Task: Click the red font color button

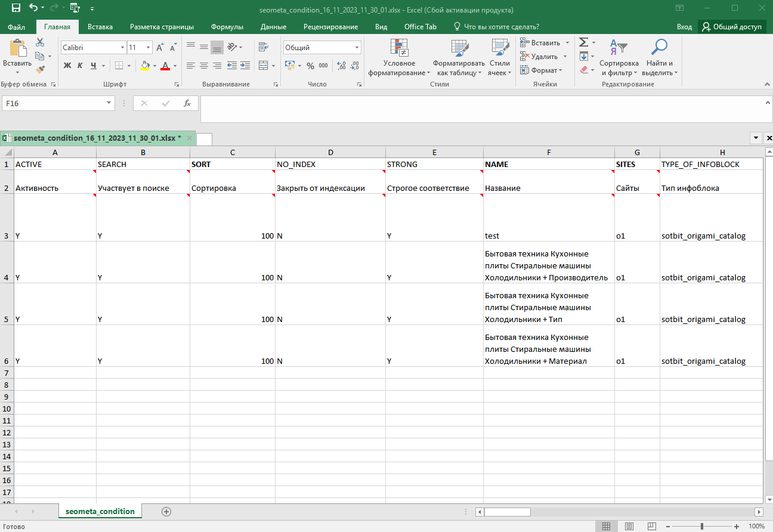Action: tap(166, 66)
